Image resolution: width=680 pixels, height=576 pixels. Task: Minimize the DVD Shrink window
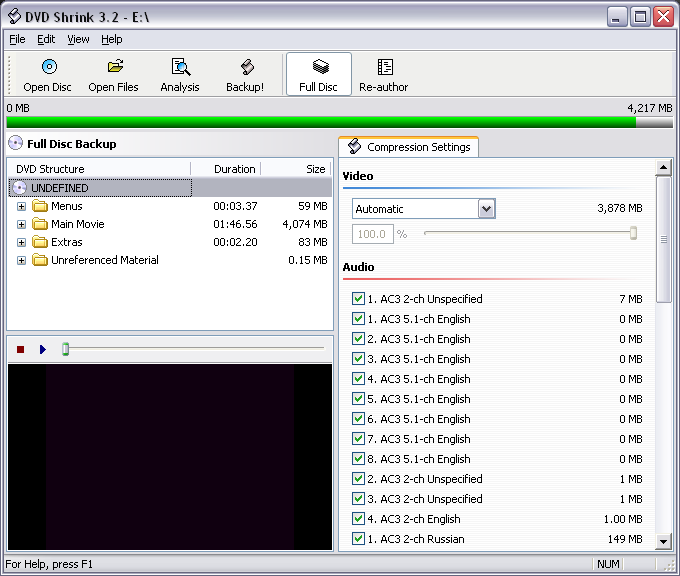click(616, 16)
